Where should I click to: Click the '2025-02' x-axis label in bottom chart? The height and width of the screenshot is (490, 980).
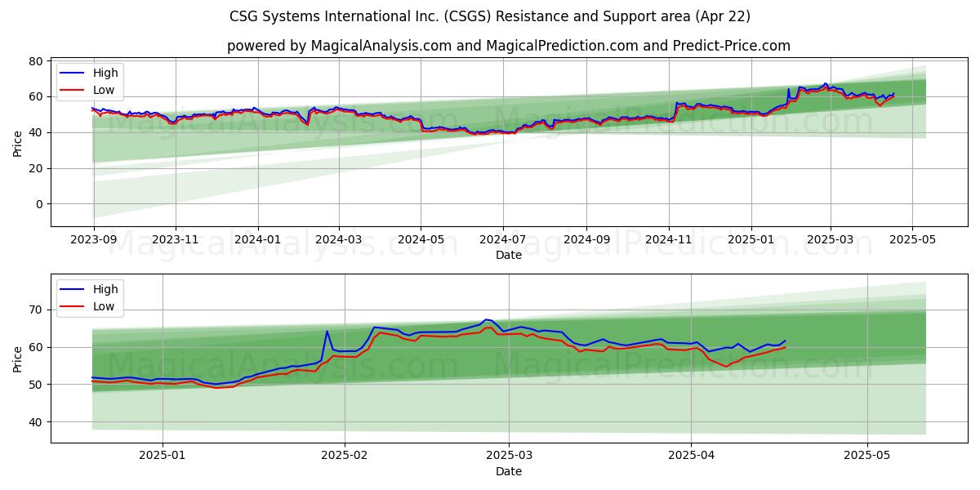(x=345, y=457)
